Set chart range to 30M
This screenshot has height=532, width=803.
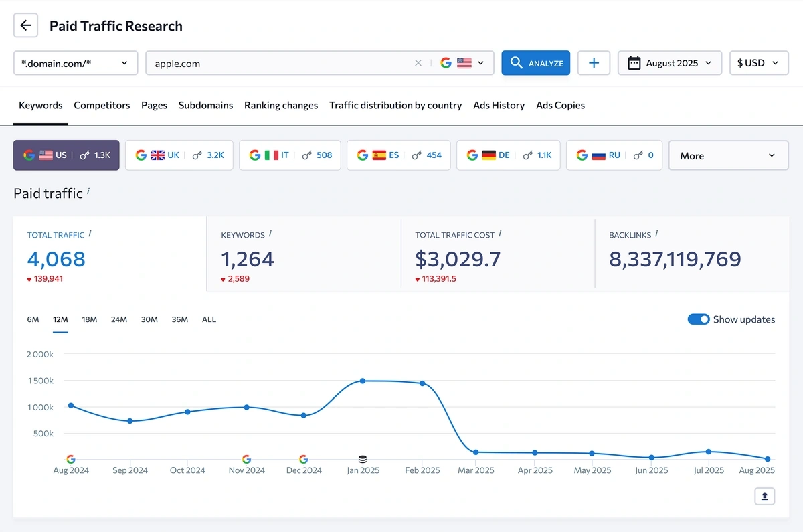click(x=149, y=319)
